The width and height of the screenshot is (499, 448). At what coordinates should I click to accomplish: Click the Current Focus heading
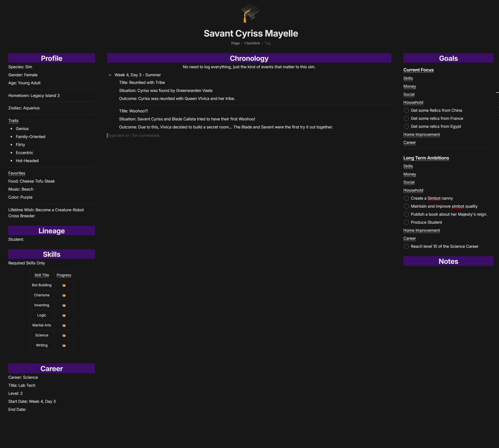tap(418, 70)
